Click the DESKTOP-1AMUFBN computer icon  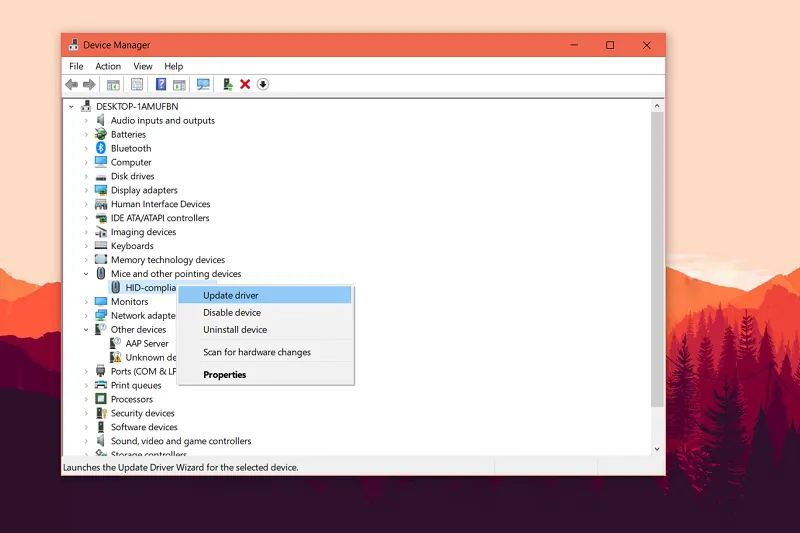click(86, 106)
